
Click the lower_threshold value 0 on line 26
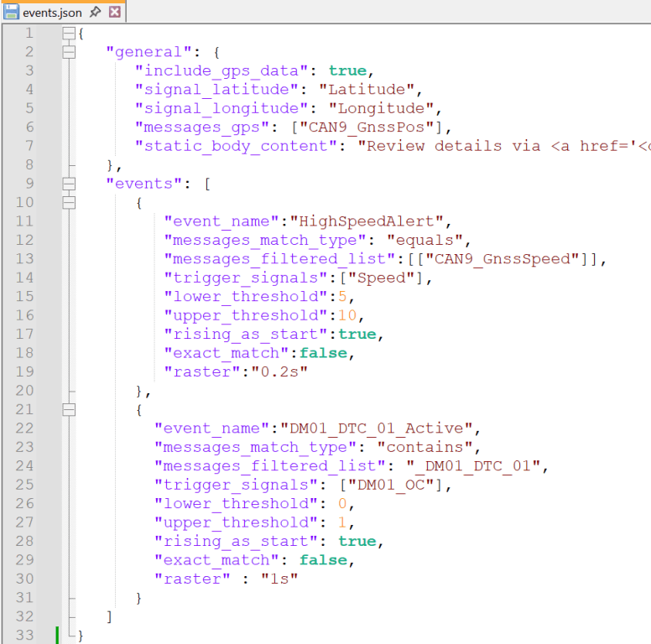pyautogui.click(x=342, y=503)
